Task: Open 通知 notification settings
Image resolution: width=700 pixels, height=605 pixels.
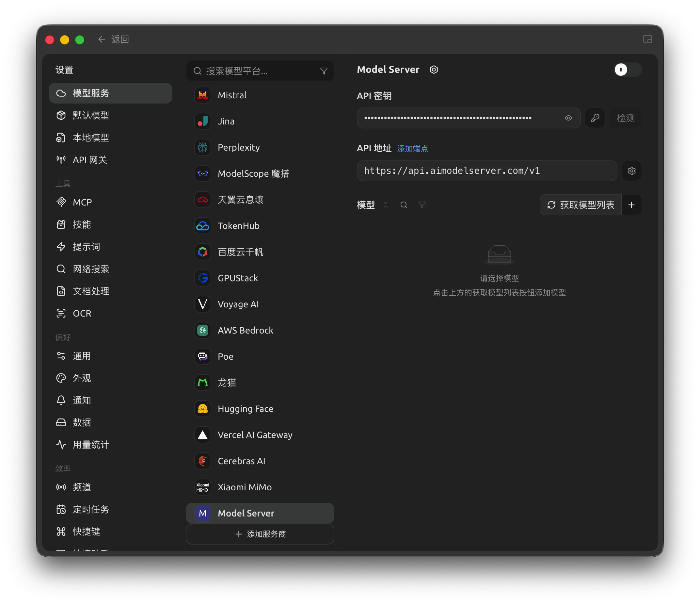Action: tap(110, 400)
